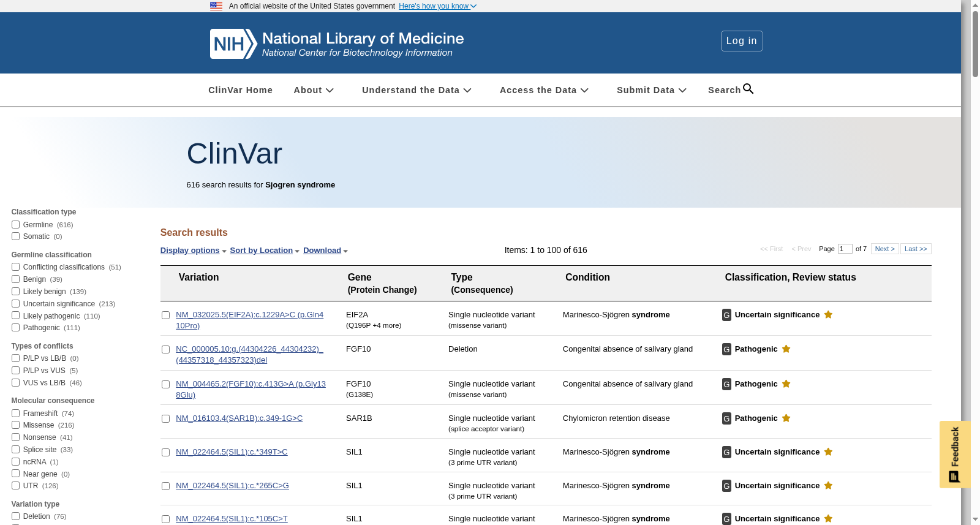Jump to Last results page
This screenshot has width=980, height=525.
(x=916, y=249)
